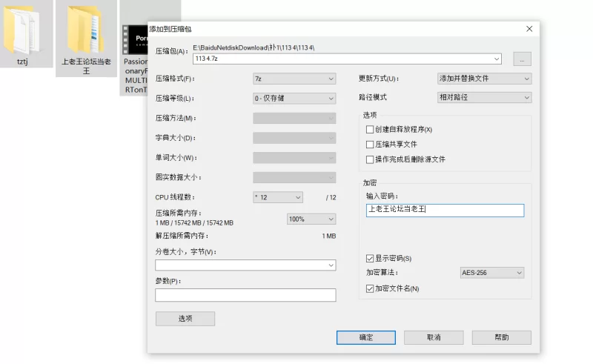
Task: Enable 操作完成后删除源文件 option
Action: point(371,159)
